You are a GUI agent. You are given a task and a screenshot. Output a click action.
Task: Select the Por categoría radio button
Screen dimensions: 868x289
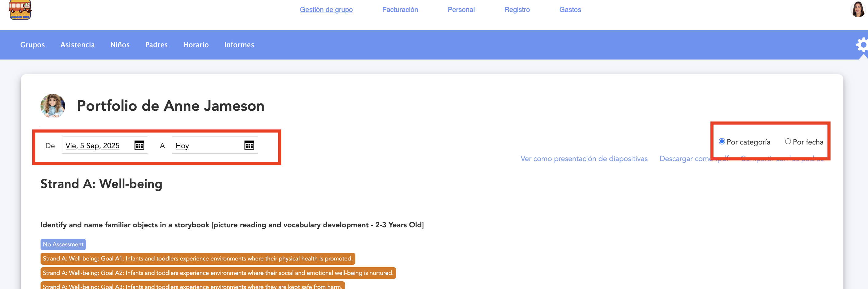click(x=722, y=142)
